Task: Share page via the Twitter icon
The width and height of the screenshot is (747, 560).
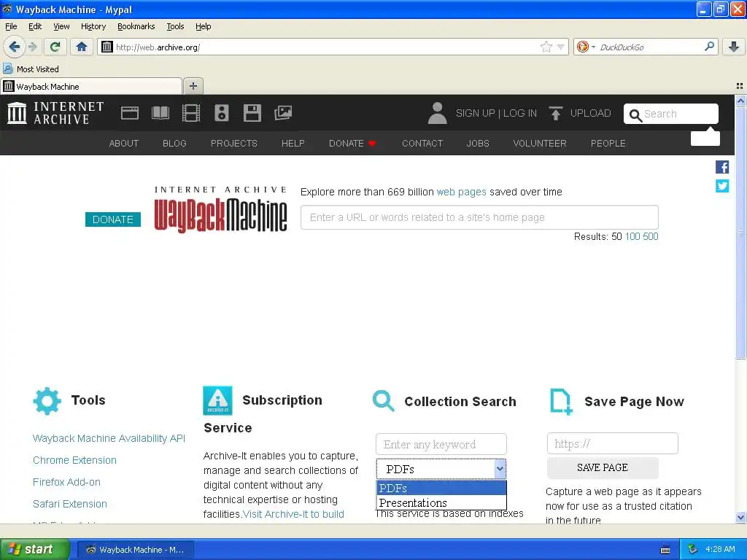Action: [722, 186]
